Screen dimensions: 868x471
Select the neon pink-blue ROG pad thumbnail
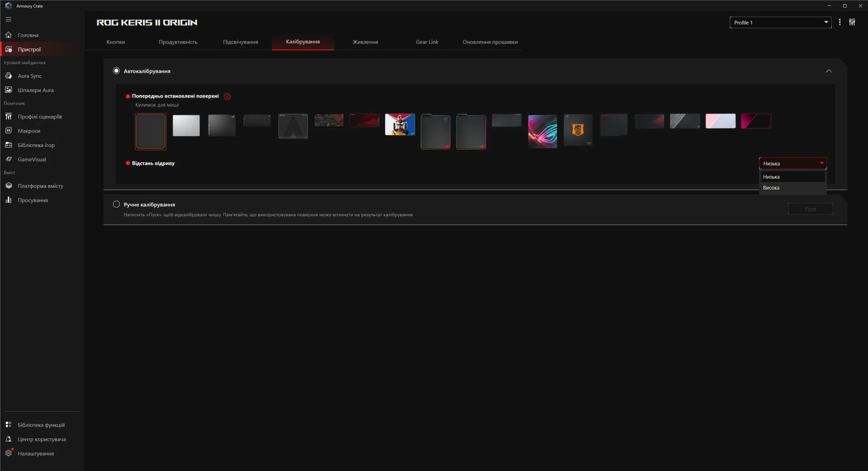click(x=542, y=131)
